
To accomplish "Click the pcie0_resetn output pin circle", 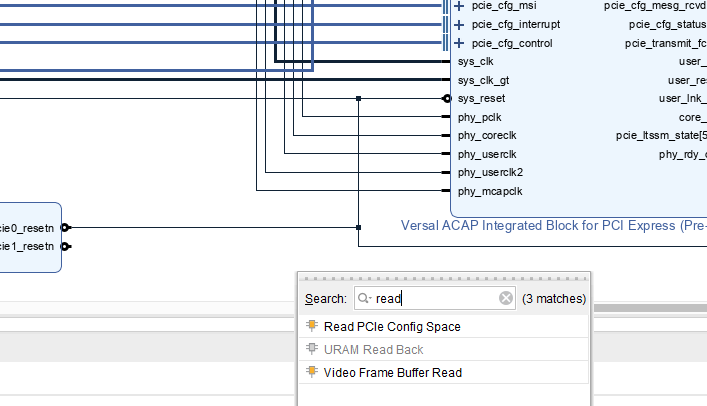I will coord(66,228).
